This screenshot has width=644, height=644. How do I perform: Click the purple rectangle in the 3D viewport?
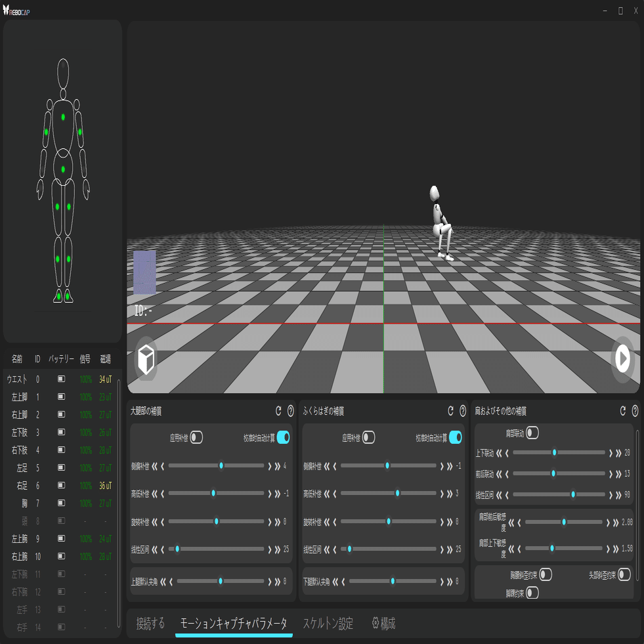tap(144, 272)
